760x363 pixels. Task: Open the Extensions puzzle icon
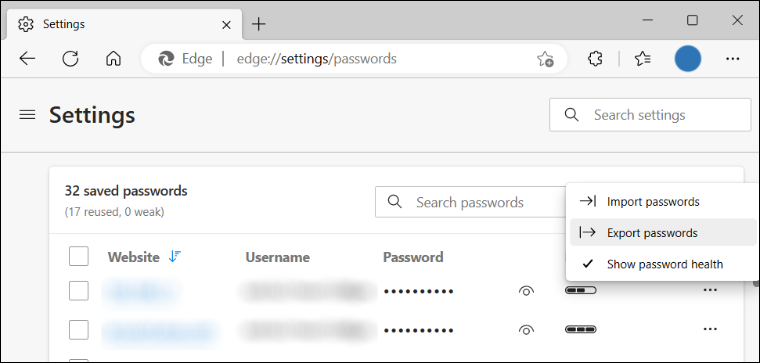[595, 59]
